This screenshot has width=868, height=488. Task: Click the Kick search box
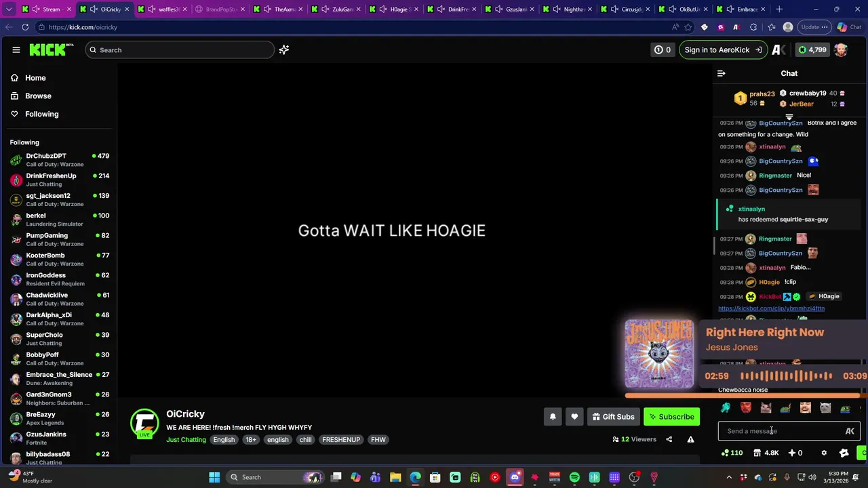(x=180, y=49)
